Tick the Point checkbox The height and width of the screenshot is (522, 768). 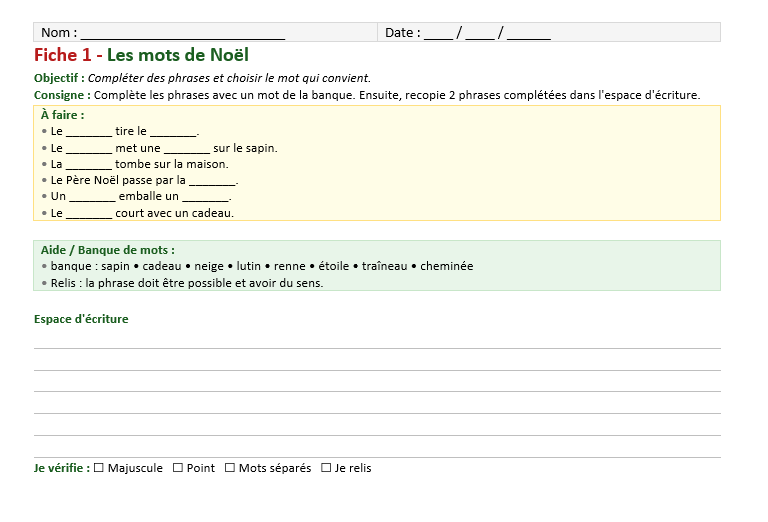tap(178, 468)
